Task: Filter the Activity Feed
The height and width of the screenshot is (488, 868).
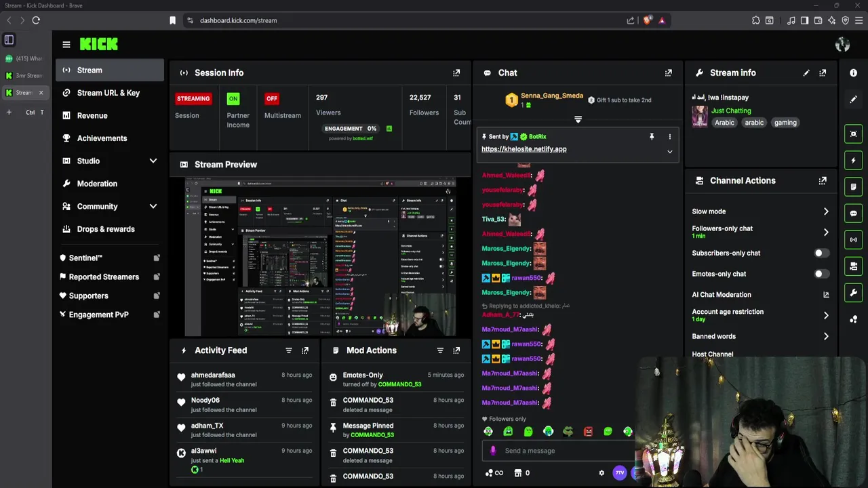Action: point(289,350)
